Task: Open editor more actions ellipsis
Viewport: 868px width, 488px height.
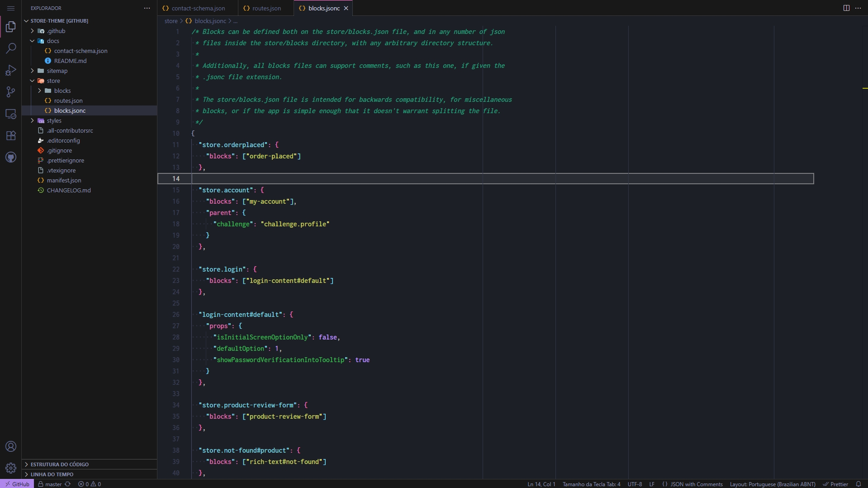Action: pyautogui.click(x=858, y=8)
